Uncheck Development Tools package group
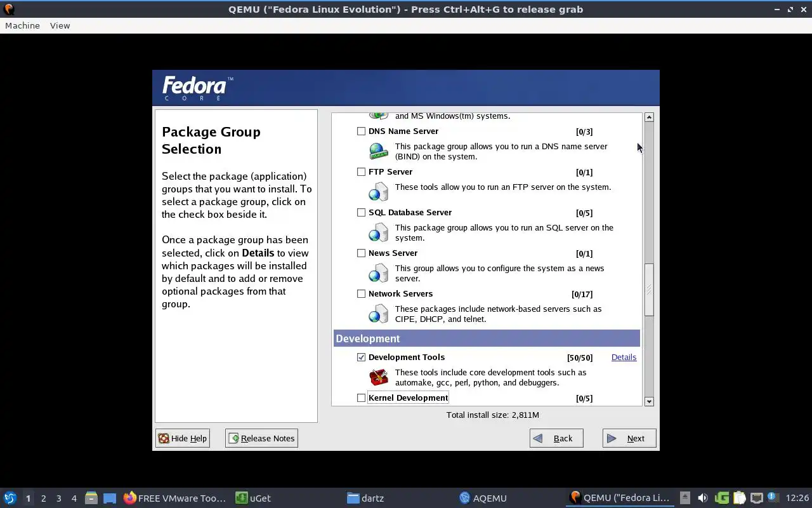The height and width of the screenshot is (508, 812). [x=361, y=358]
